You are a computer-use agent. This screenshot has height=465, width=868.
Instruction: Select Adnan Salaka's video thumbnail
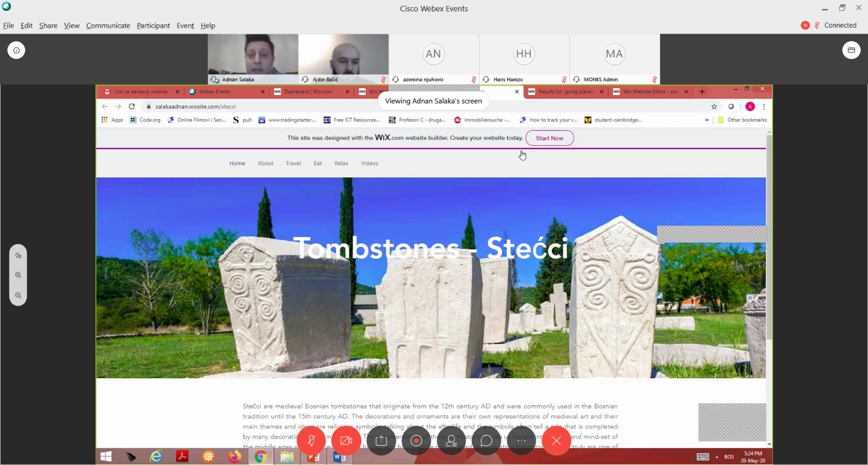(253, 55)
